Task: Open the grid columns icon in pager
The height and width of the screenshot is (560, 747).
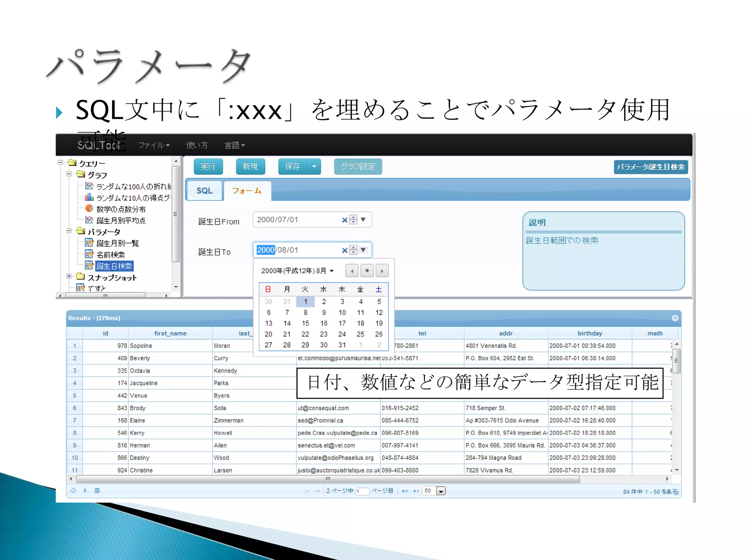Action: click(97, 490)
